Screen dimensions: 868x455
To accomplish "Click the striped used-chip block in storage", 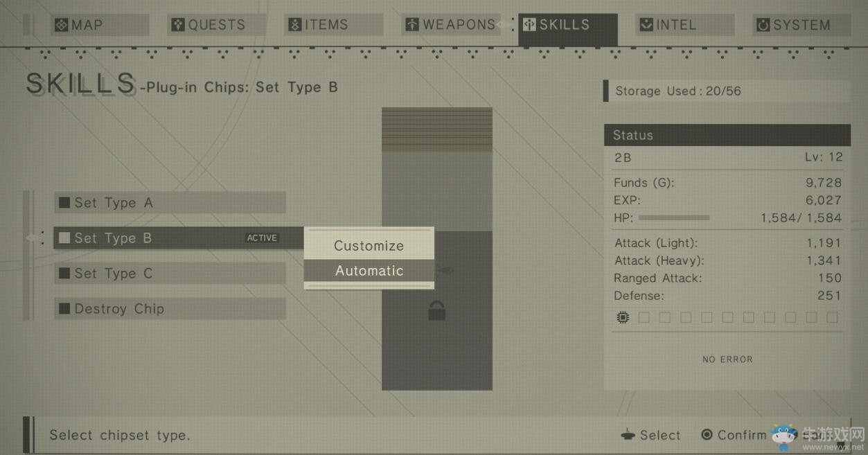I will pos(437,130).
